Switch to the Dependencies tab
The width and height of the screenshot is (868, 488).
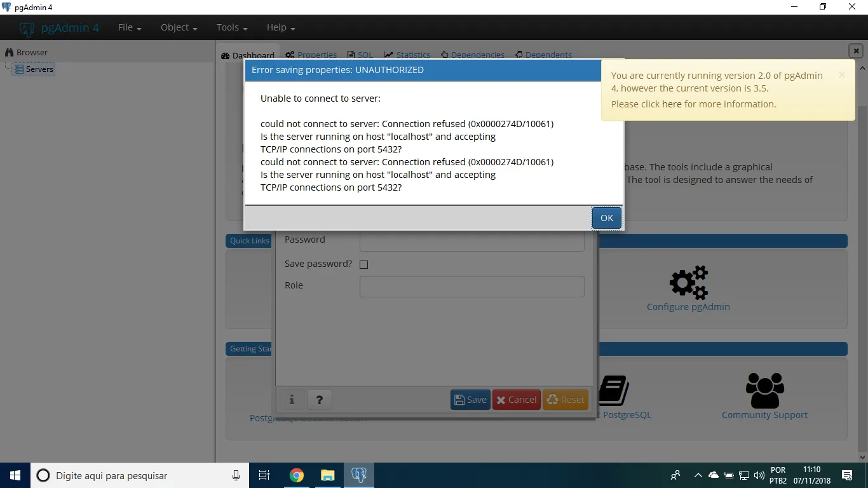tap(473, 55)
